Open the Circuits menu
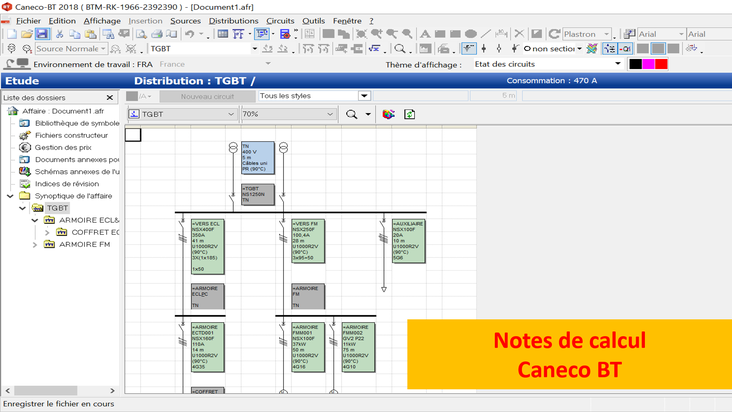 point(280,21)
